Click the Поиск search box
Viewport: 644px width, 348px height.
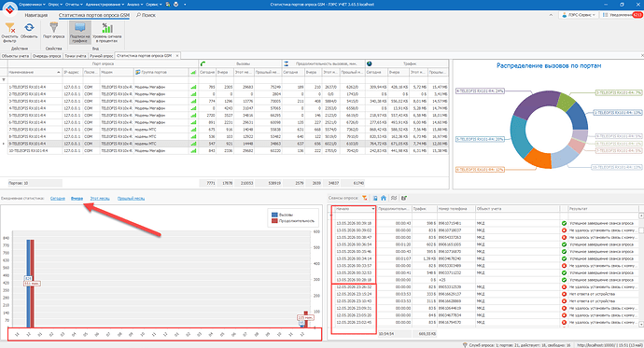coord(147,15)
